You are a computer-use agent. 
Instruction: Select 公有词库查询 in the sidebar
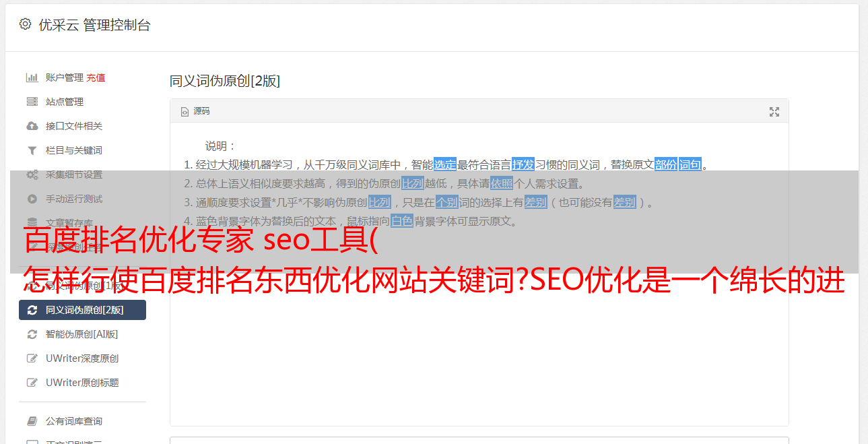[x=82, y=421]
